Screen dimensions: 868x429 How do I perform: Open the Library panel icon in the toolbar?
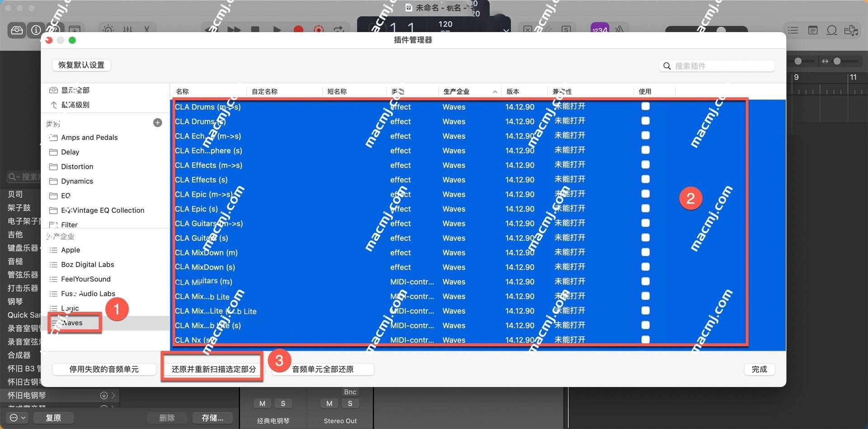point(17,30)
